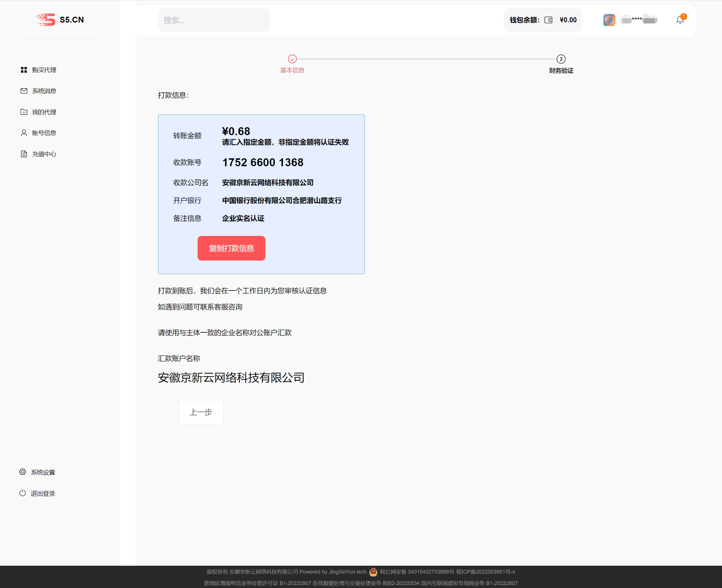Select the 基本信息 step with checkmark
Screen dimensions: 722x588
coord(292,59)
